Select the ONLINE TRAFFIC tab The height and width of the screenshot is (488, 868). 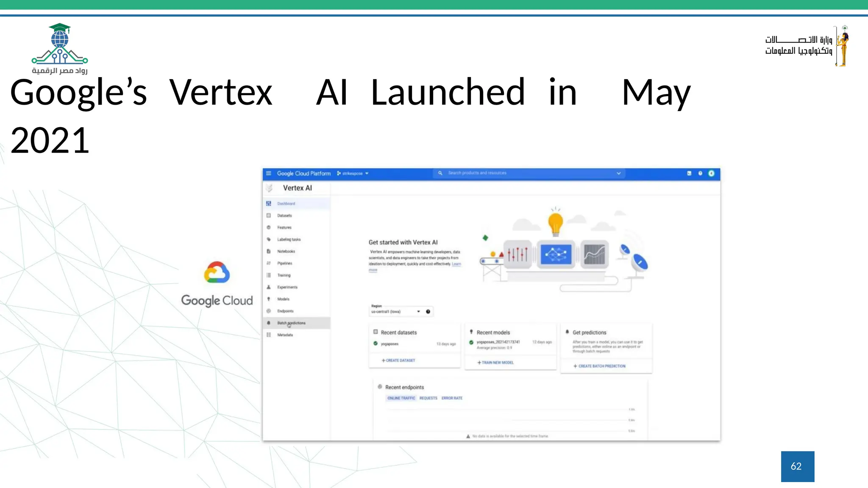pos(401,398)
